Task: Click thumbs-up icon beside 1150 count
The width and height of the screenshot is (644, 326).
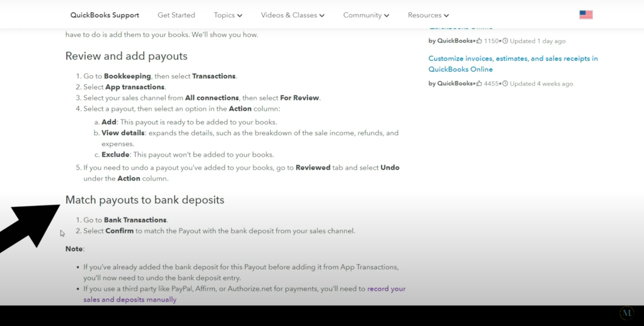Action: pos(479,41)
